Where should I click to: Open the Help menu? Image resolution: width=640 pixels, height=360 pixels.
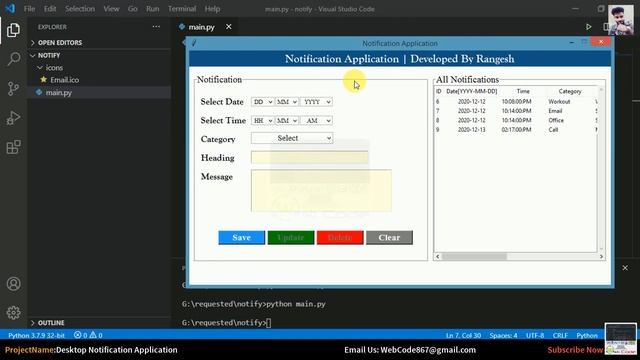pos(212,9)
